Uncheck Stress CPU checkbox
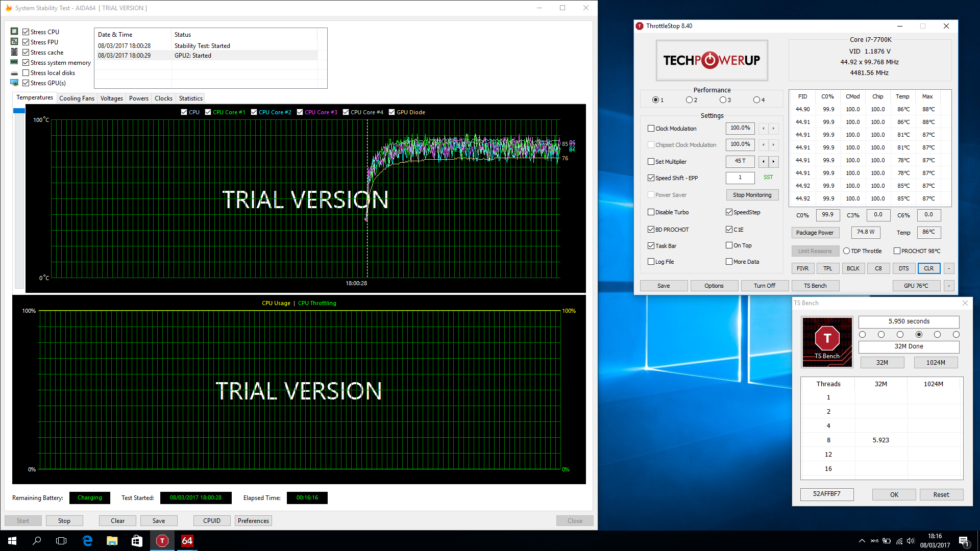The width and height of the screenshot is (980, 551). point(26,32)
